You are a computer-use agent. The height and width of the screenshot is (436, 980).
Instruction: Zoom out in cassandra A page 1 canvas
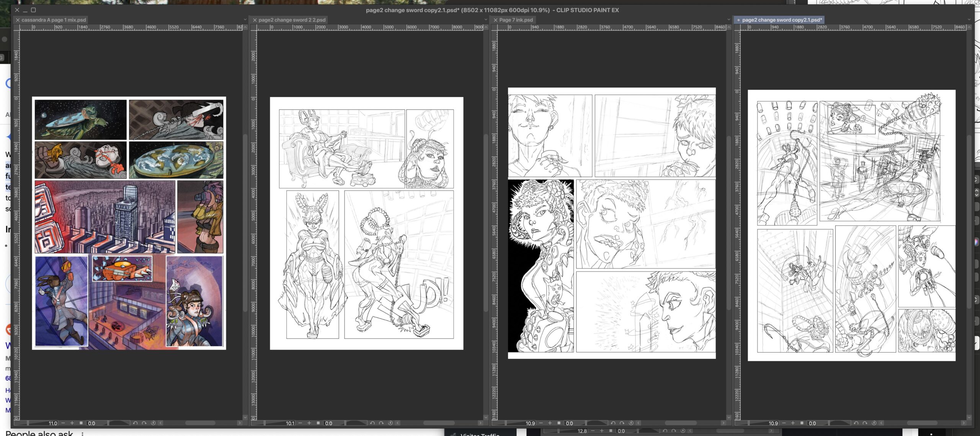pyautogui.click(x=63, y=423)
